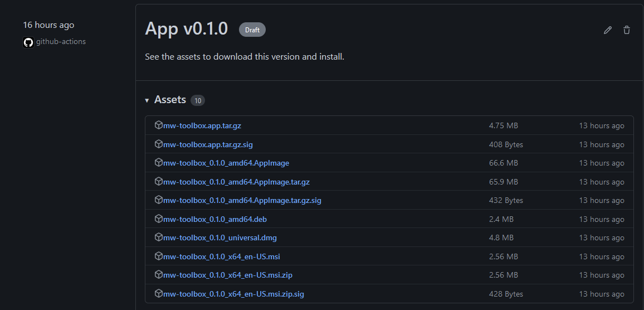Click package icon beside msi.zip.sig file

pos(159,294)
